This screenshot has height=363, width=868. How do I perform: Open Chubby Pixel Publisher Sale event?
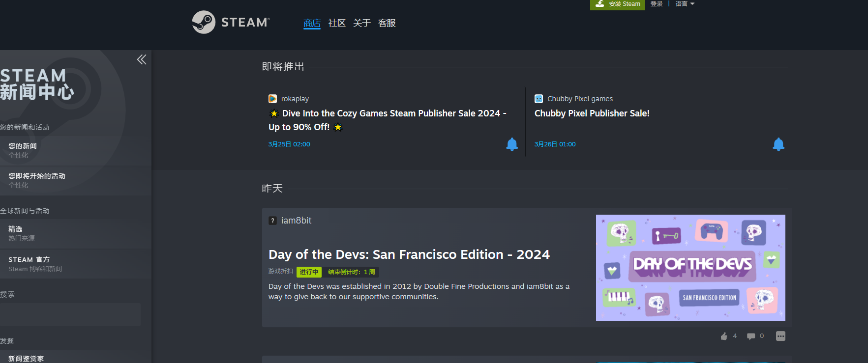coord(592,113)
